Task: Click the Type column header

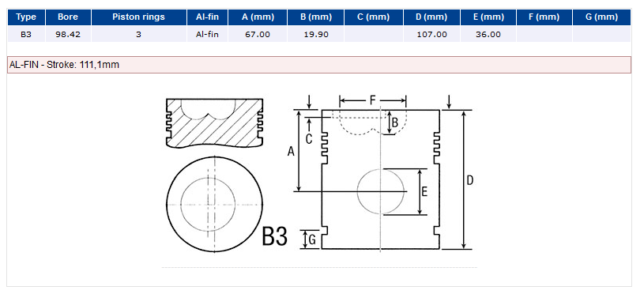Action: [26, 17]
